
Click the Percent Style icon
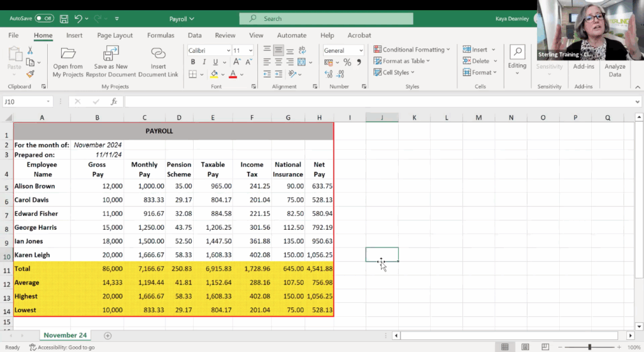[x=347, y=62]
